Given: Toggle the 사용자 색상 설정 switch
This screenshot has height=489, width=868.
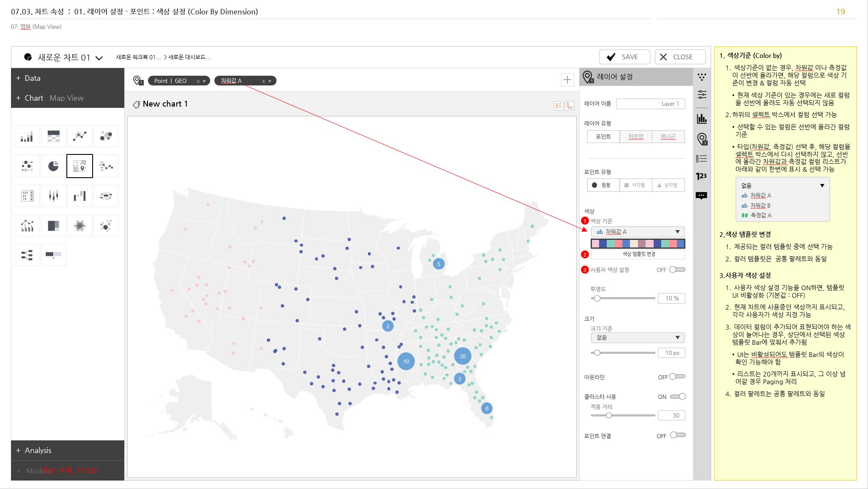Looking at the screenshot, I should point(677,269).
